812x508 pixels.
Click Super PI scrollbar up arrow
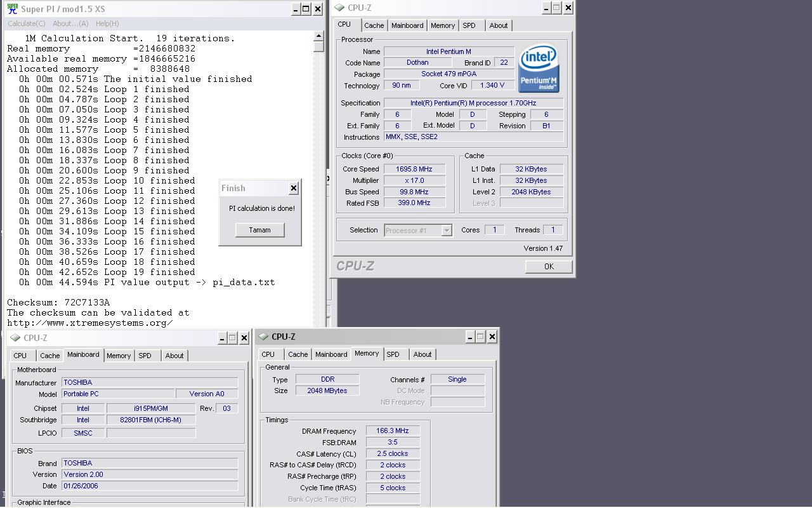[x=319, y=37]
